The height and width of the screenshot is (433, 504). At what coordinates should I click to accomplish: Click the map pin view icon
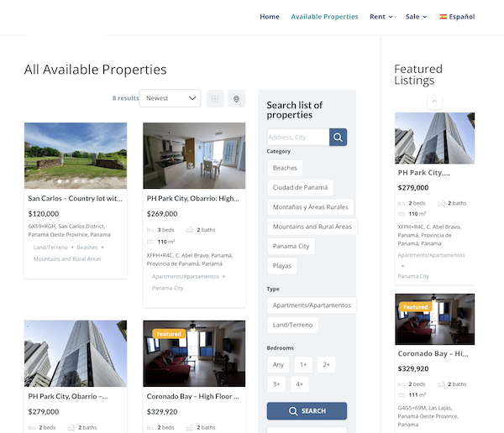point(237,99)
